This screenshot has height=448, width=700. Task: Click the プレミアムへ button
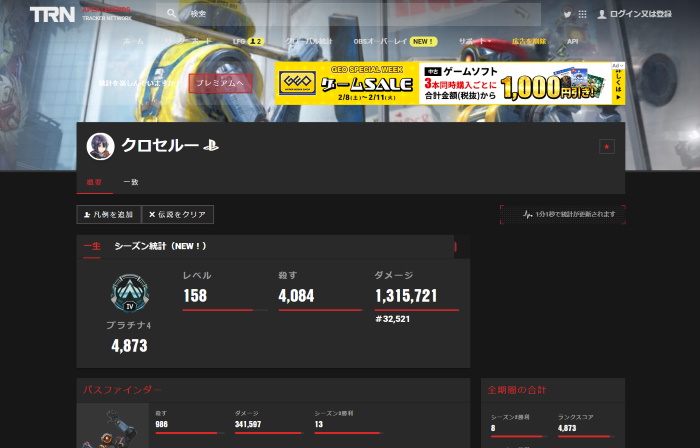click(220, 83)
